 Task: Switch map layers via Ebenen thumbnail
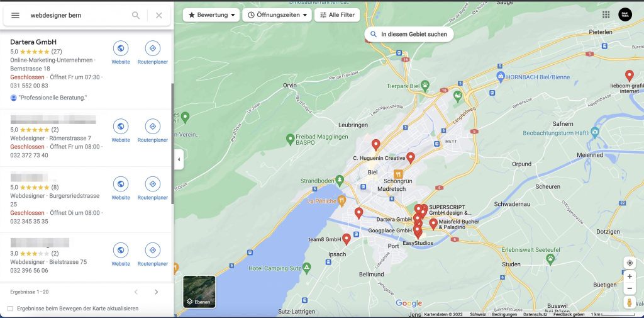pyautogui.click(x=199, y=292)
